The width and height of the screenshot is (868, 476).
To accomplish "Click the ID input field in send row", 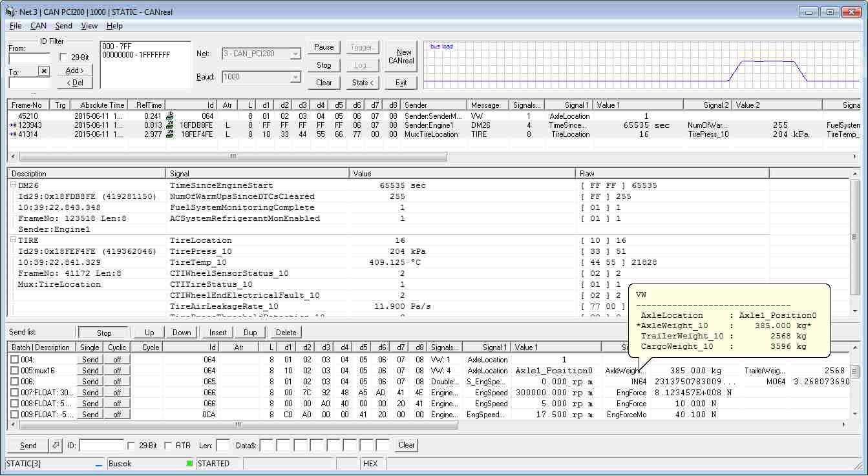I will [x=101, y=445].
